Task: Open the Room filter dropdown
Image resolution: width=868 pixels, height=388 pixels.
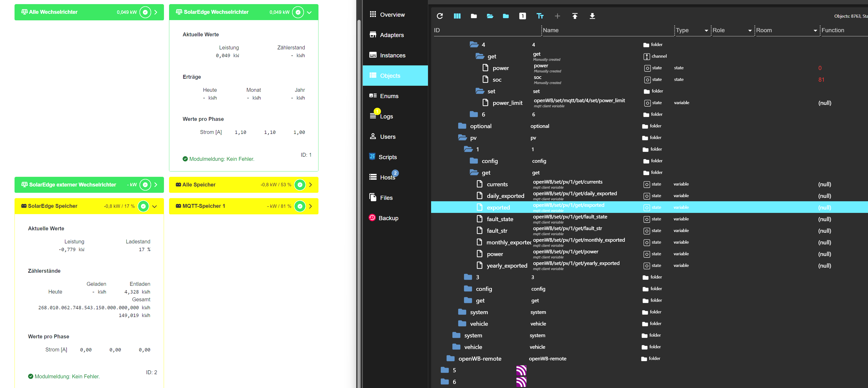Action: [x=815, y=30]
